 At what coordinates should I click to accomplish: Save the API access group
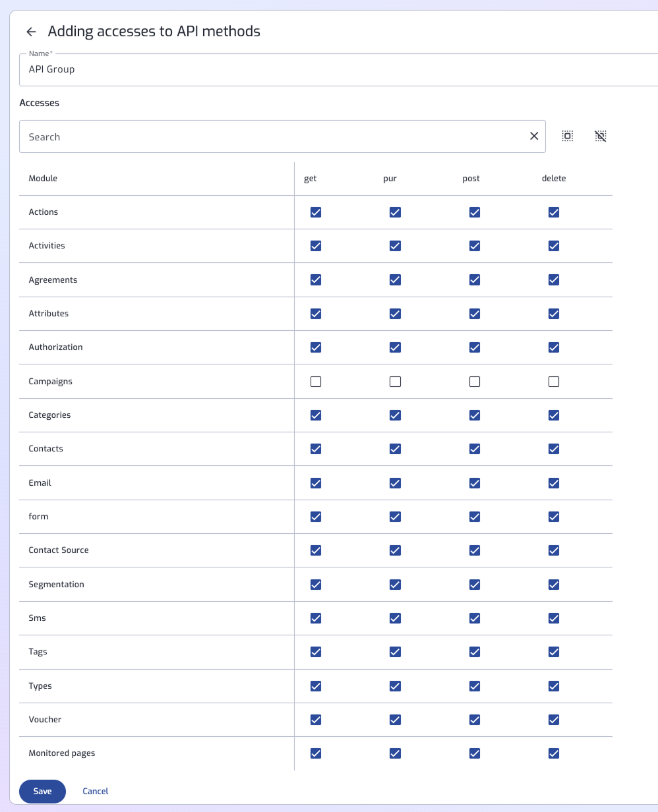point(42,791)
